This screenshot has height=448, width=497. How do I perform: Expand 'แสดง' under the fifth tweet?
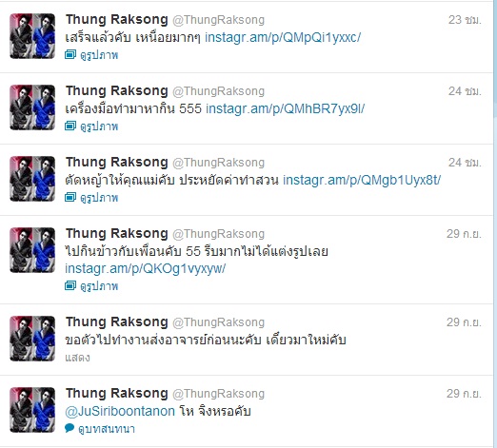point(77,358)
